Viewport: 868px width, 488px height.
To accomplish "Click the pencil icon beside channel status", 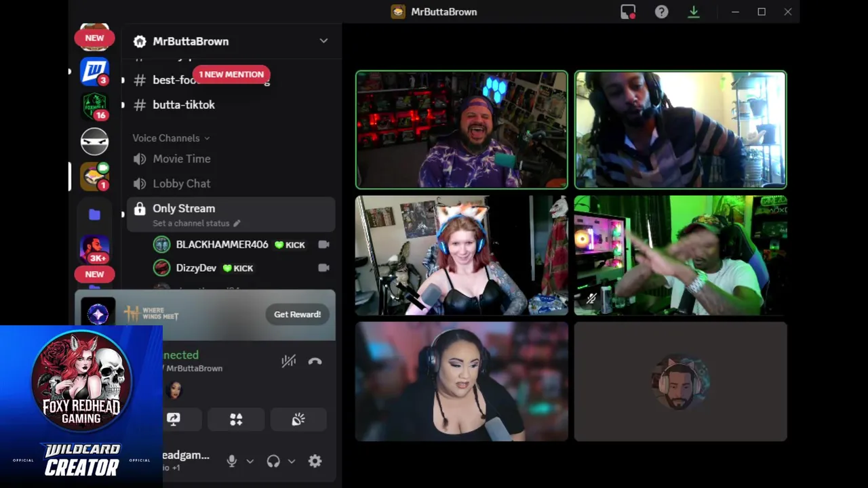I will click(x=237, y=223).
